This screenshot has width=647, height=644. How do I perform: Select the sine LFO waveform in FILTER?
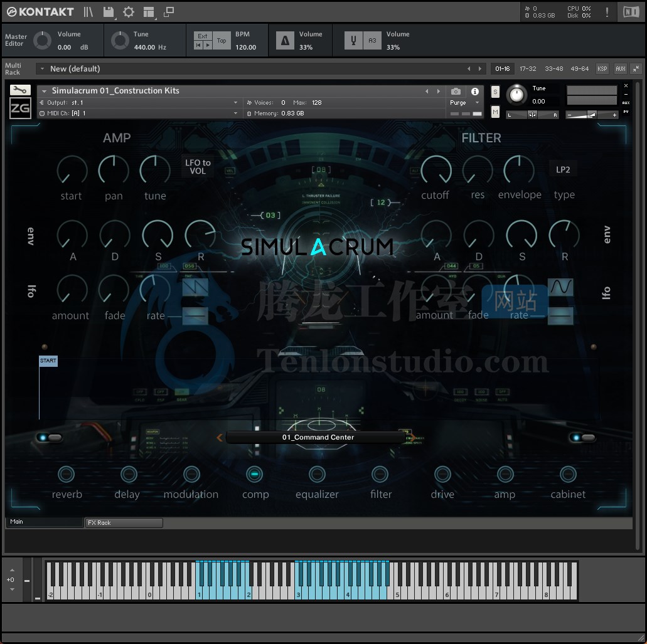click(x=560, y=287)
